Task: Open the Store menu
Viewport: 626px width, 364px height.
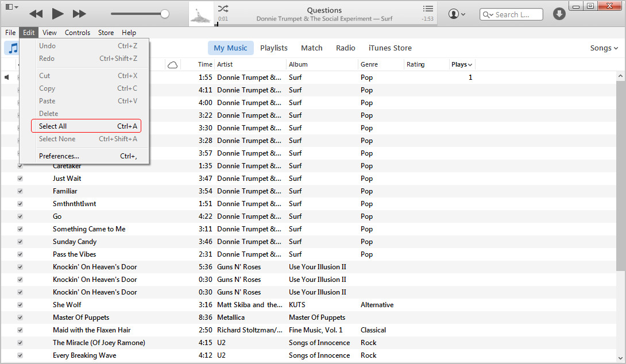Action: pos(106,33)
